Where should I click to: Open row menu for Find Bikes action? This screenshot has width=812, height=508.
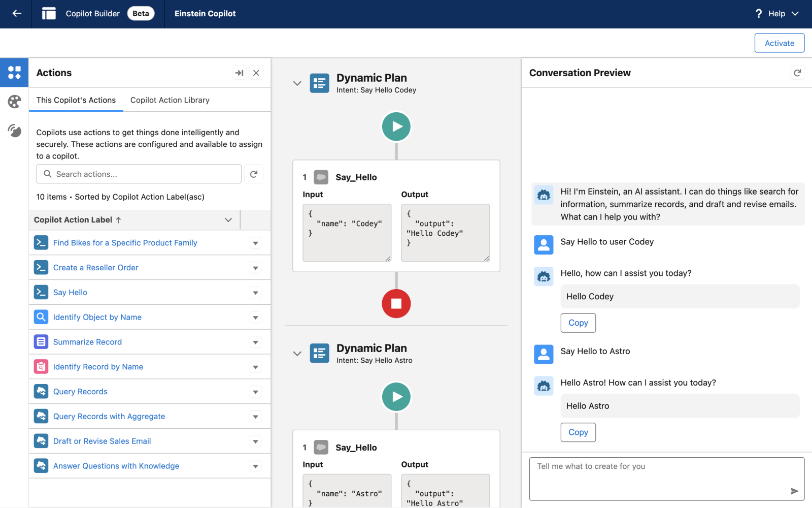(256, 243)
